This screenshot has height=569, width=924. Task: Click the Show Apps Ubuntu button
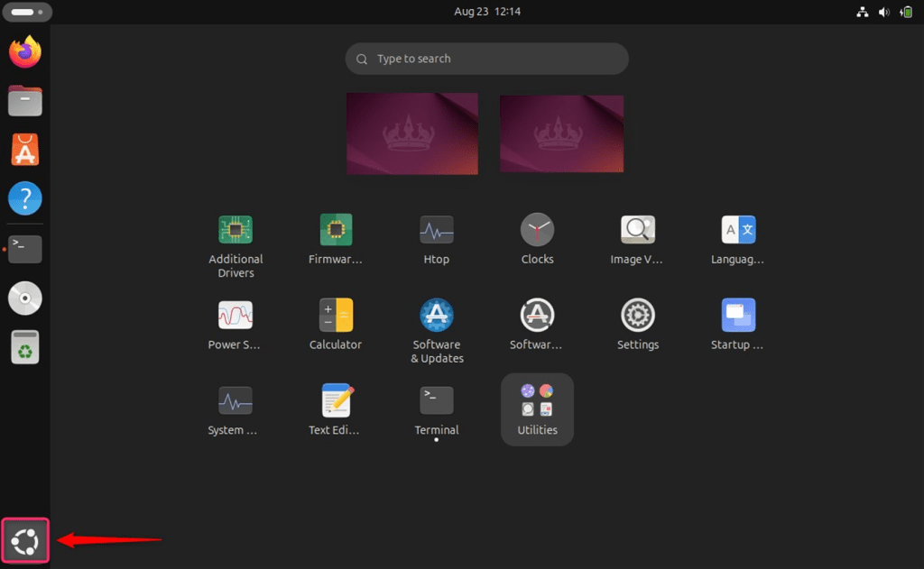click(25, 541)
